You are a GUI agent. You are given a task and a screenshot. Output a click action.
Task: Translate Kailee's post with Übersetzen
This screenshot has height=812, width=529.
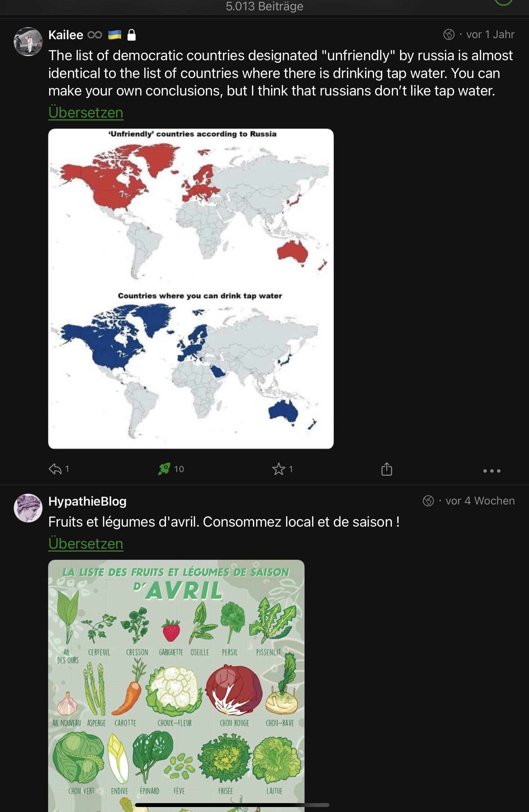[86, 113]
